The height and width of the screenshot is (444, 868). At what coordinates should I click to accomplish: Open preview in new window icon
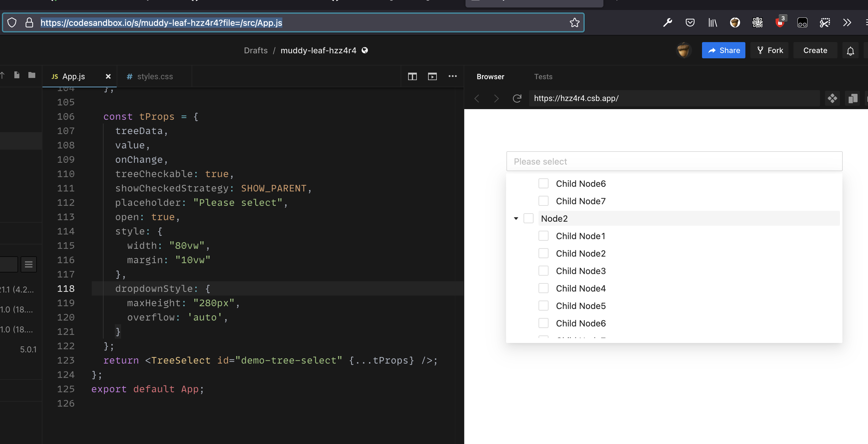(432, 76)
